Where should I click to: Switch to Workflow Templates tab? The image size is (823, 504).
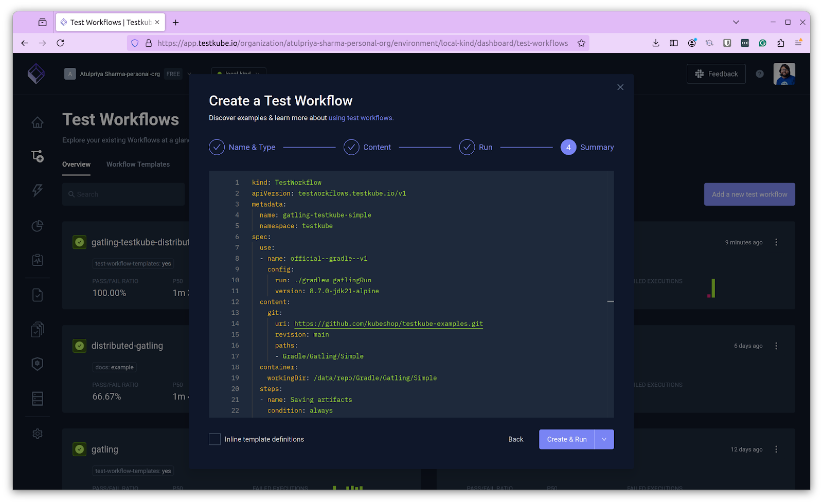pos(138,165)
